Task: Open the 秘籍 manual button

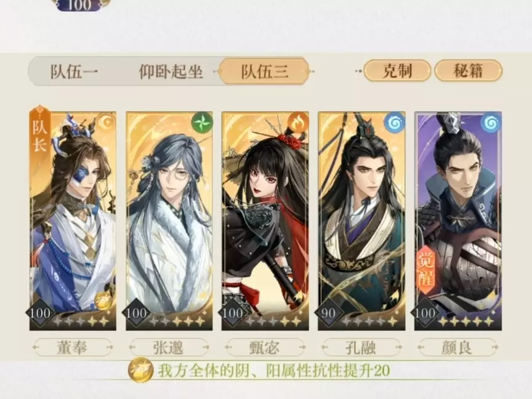Action: 468,71
